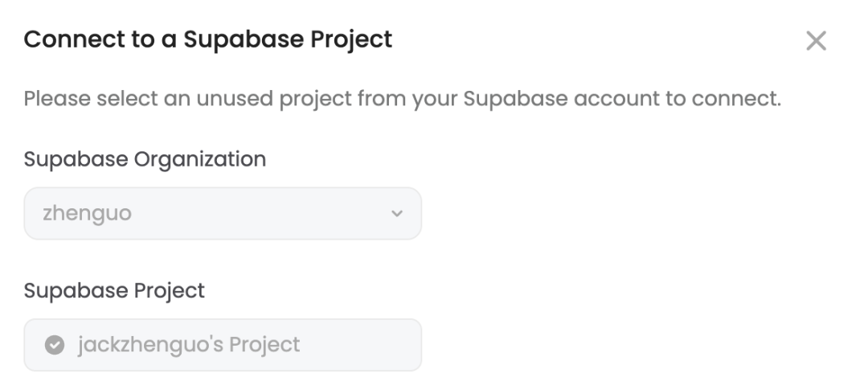The height and width of the screenshot is (390, 868).
Task: Click the word Project in the Supabase Project label
Action: [170, 291]
